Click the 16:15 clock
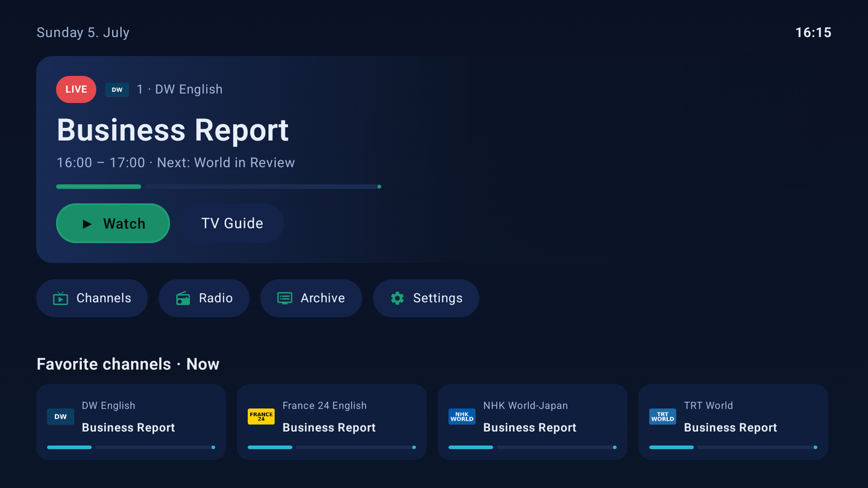The width and height of the screenshot is (868, 488). click(813, 33)
